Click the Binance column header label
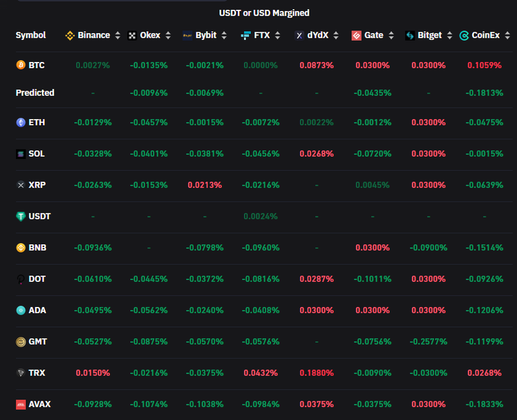This screenshot has width=517, height=420. pos(94,35)
